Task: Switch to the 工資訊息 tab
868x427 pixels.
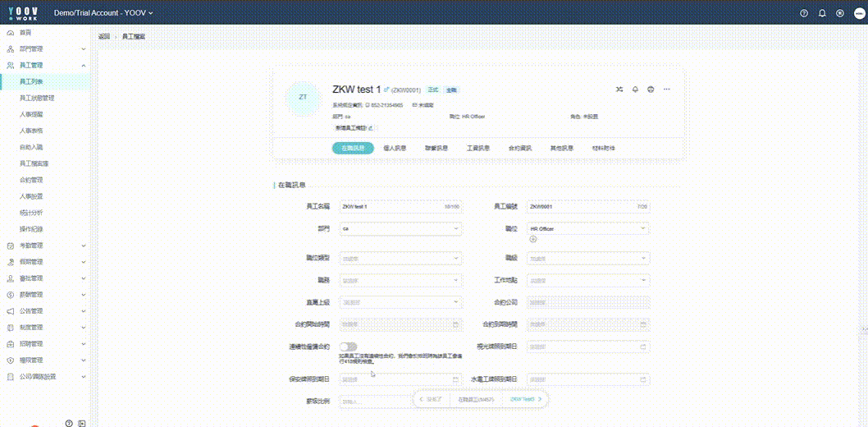Action: (478, 148)
